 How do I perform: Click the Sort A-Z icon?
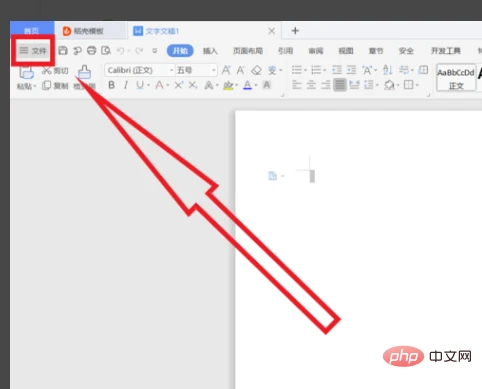[x=387, y=70]
